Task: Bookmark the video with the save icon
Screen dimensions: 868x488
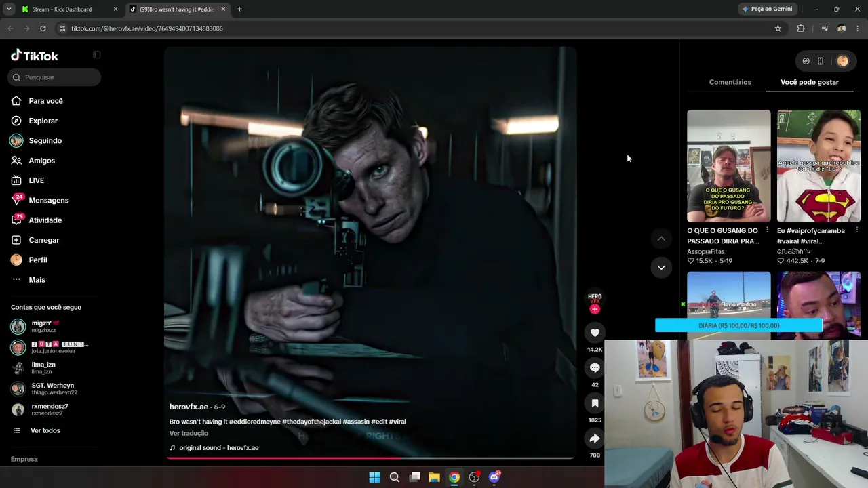Action: [595, 403]
